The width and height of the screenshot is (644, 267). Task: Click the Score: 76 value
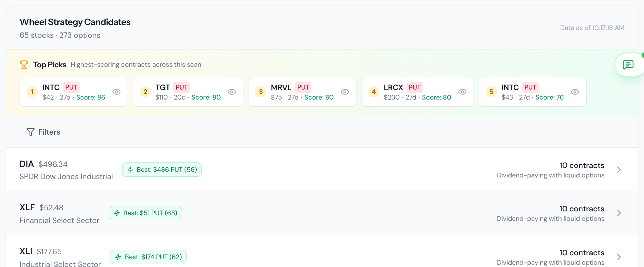click(x=550, y=97)
